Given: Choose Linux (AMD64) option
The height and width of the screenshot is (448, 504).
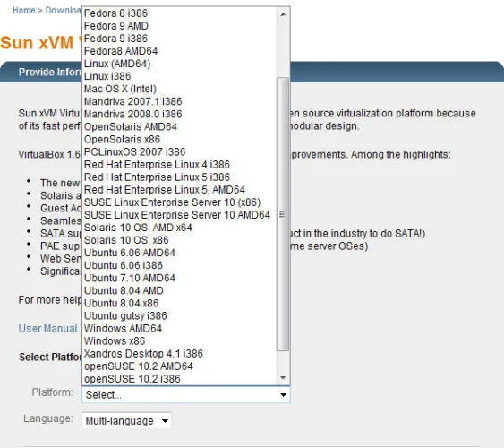Looking at the screenshot, I should [x=179, y=64].
